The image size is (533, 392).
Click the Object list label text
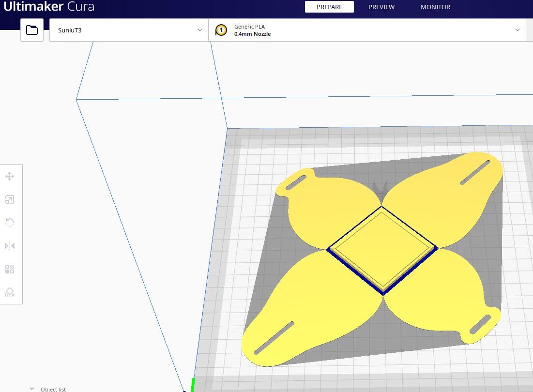[x=53, y=389]
